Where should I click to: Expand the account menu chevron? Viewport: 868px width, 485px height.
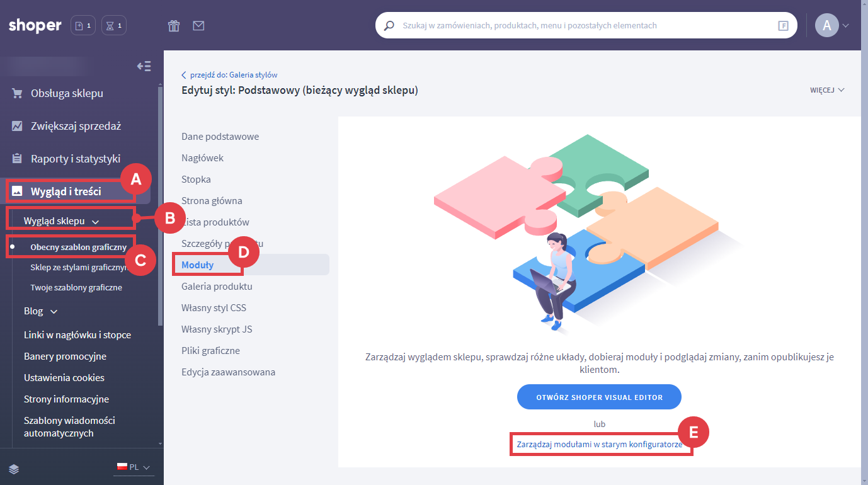(846, 26)
